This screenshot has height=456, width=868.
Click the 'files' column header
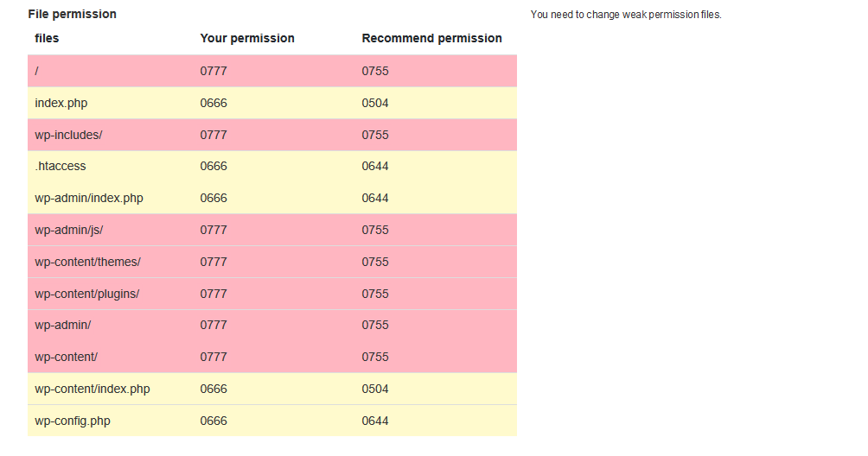[47, 38]
